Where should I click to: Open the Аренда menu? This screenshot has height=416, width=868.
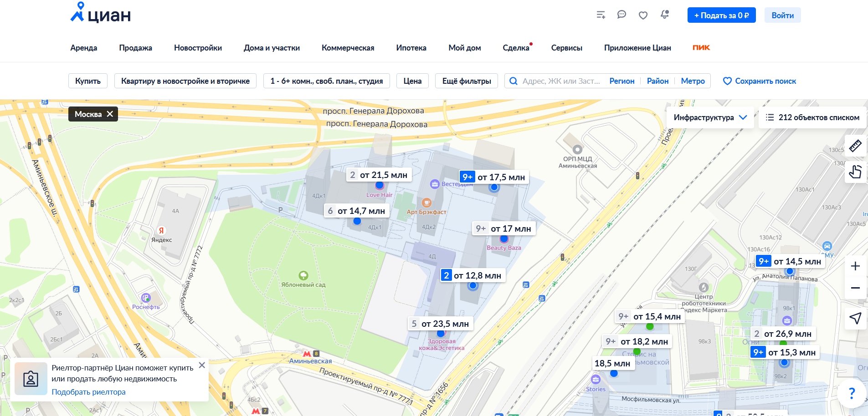point(84,48)
